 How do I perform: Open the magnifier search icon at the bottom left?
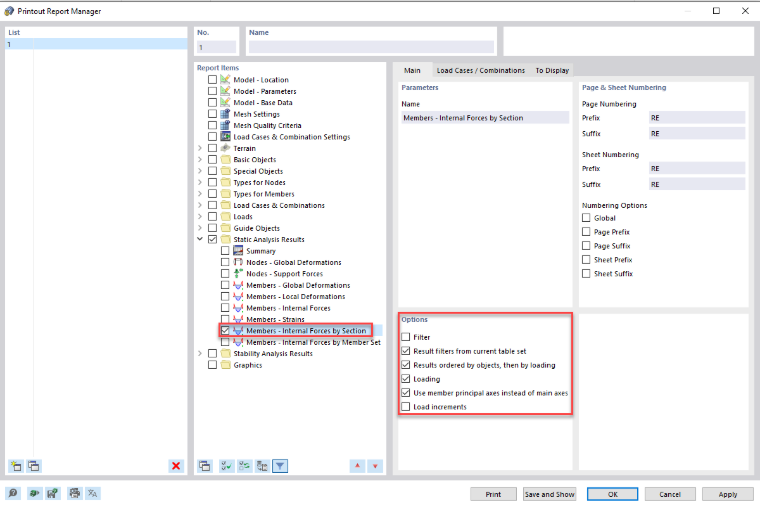[13, 493]
